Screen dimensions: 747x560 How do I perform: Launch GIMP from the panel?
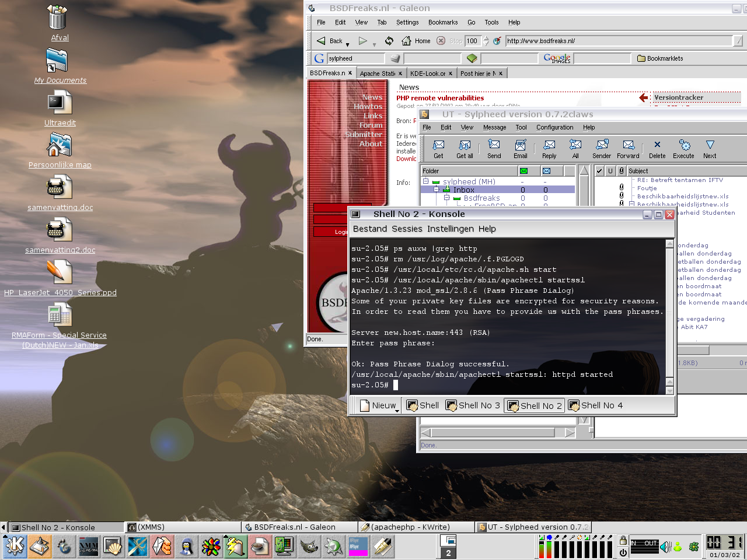[309, 547]
